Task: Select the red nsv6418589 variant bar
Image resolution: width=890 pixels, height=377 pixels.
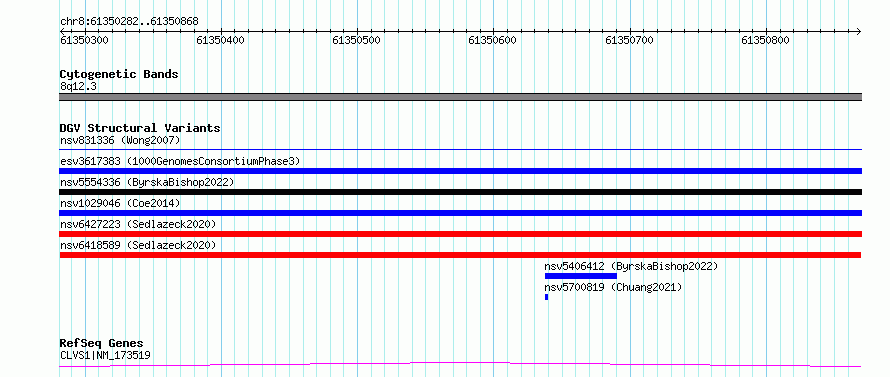Action: click(x=460, y=255)
